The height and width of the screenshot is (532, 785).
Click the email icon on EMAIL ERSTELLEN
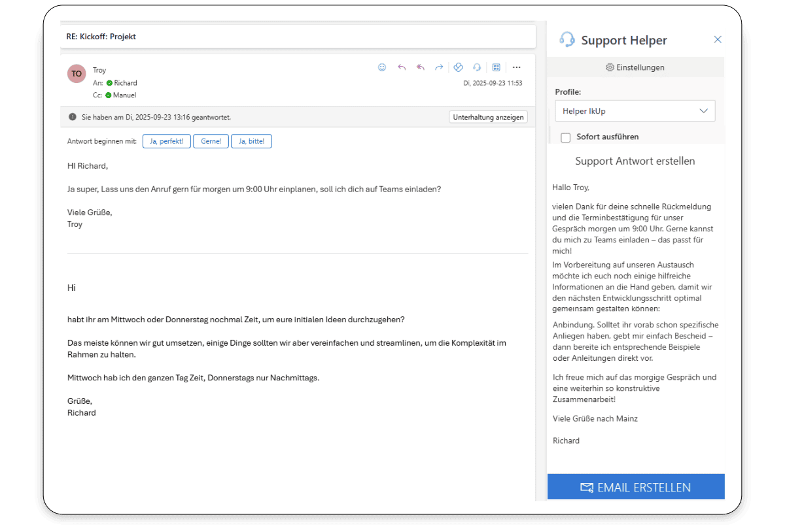pos(585,487)
